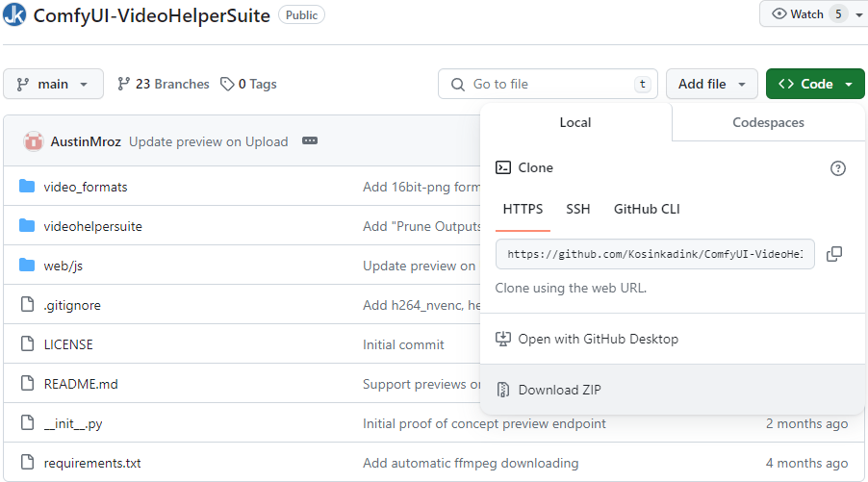View 0 Tags link

click(248, 84)
